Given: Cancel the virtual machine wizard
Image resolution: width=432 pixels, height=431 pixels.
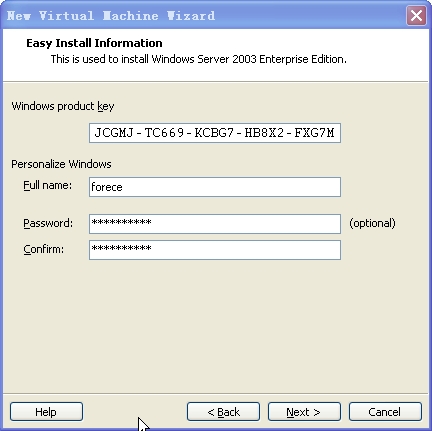Looking at the screenshot, I should 385,412.
